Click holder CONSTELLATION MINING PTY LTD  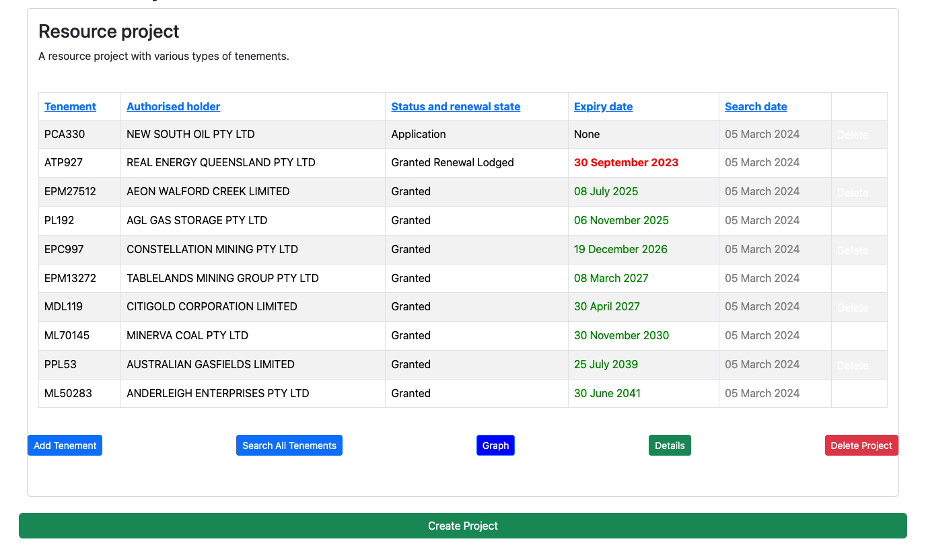click(212, 249)
